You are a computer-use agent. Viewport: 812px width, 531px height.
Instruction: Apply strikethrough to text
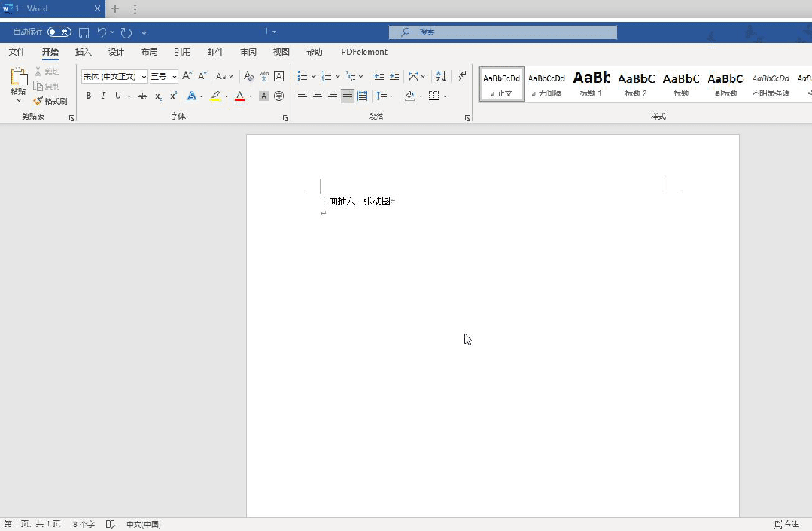(142, 96)
